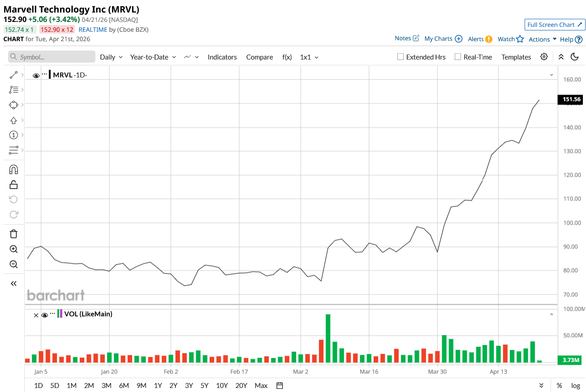Zoom in on the chart

pyautogui.click(x=13, y=249)
